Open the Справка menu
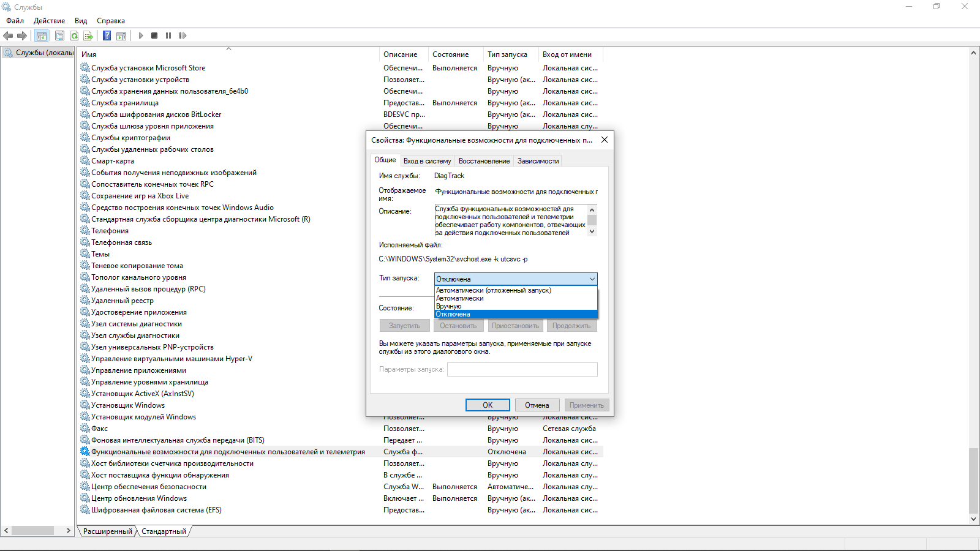The width and height of the screenshot is (980, 551). point(111,21)
